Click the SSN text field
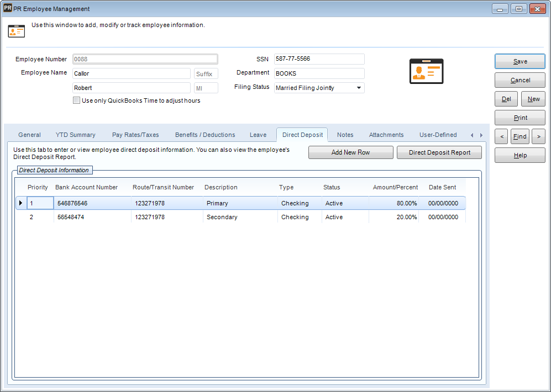551x392 pixels. pos(319,59)
